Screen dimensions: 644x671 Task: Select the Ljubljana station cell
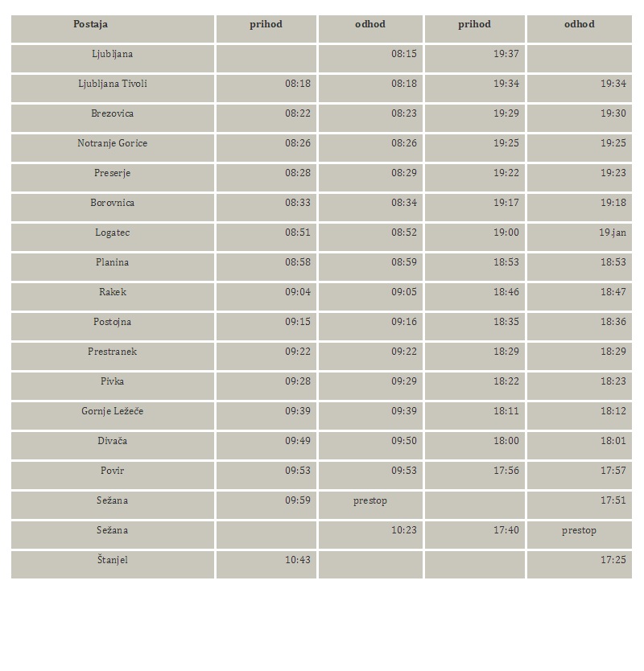tap(113, 59)
